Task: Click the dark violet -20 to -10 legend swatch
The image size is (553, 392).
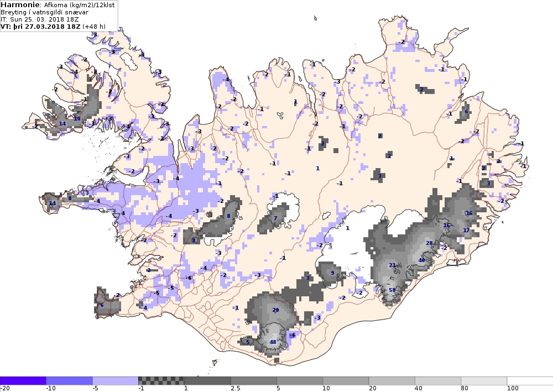Action: 23,381
